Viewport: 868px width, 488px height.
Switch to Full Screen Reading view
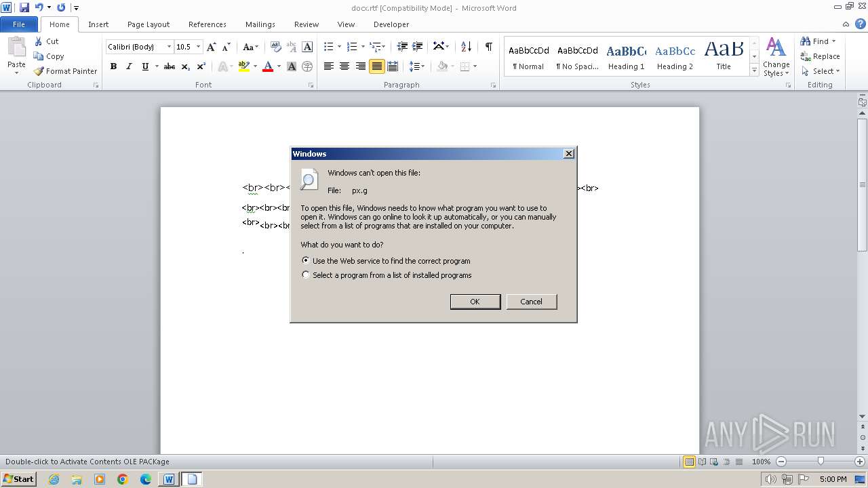coord(701,462)
